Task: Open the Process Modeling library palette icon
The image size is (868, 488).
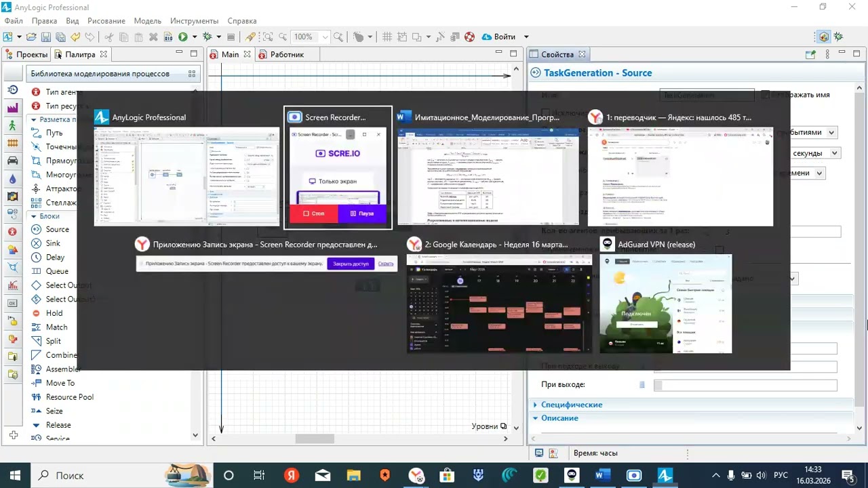Action: (12, 90)
